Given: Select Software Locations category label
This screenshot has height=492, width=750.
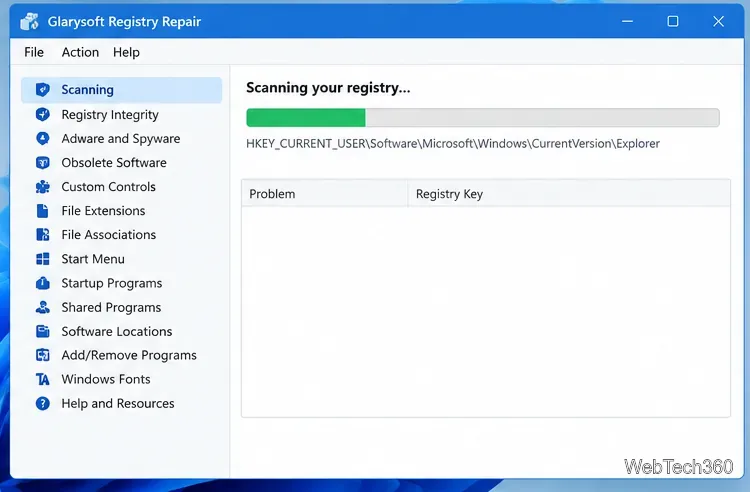Looking at the screenshot, I should pos(117,331).
